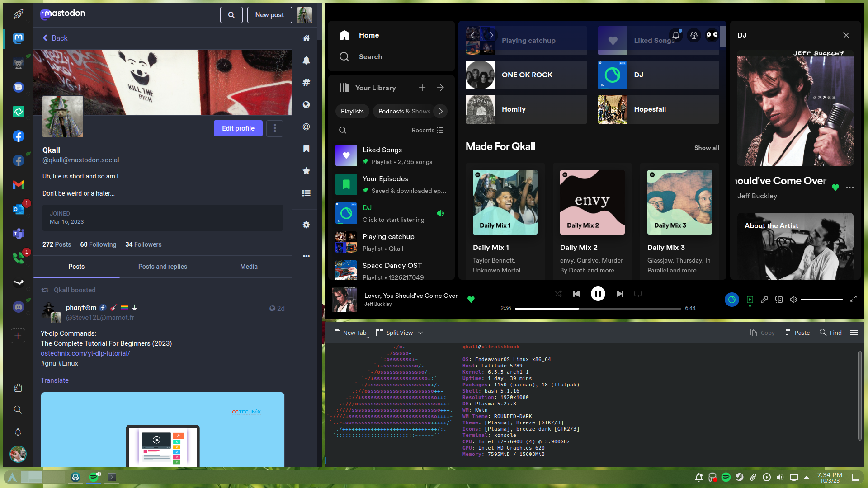Screen dimensions: 868x488
Task: Open Daily Mix 2 thumbnail
Action: point(592,202)
